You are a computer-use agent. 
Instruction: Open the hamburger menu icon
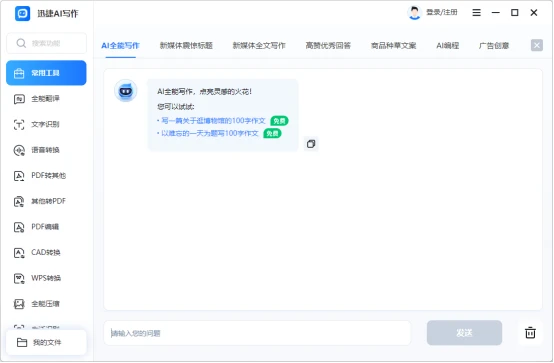point(476,13)
